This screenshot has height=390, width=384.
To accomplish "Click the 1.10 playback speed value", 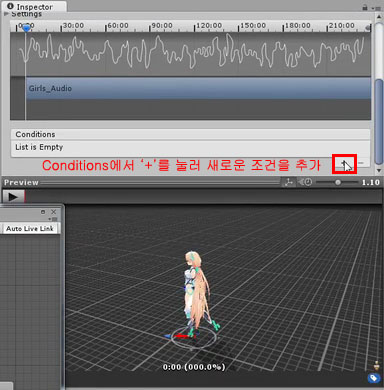I will [371, 182].
